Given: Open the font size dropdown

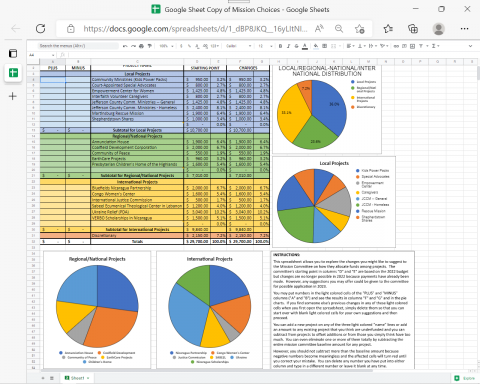Looking at the screenshot, I should point(266,46).
